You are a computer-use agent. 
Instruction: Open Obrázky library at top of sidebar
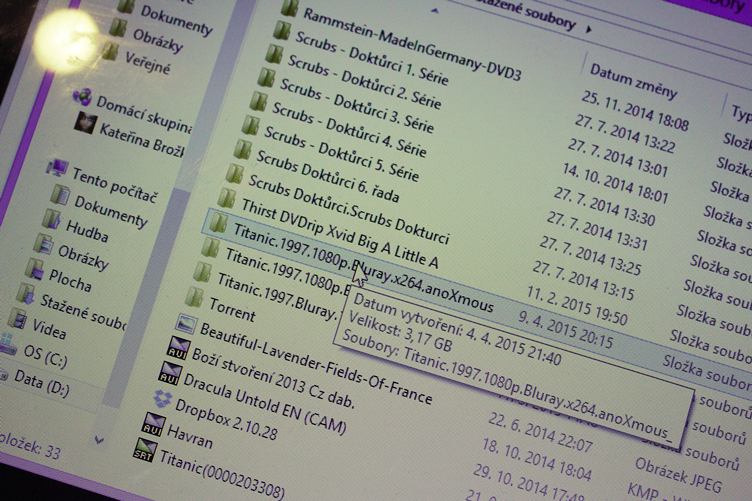(x=158, y=41)
